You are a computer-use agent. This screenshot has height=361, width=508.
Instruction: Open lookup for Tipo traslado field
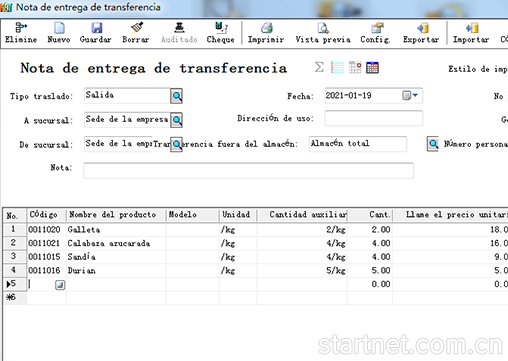[177, 96]
